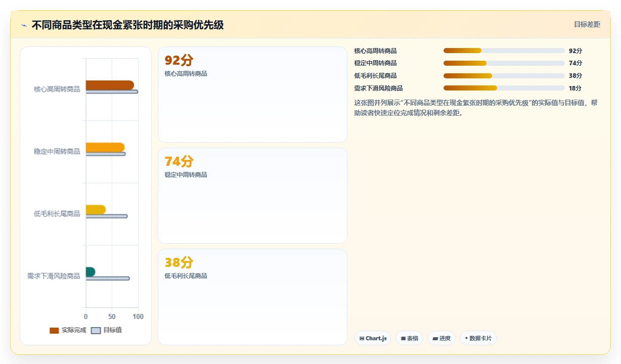This screenshot has width=621, height=364.
Task: Click the 38分 value in the progress list
Action: coord(575,76)
